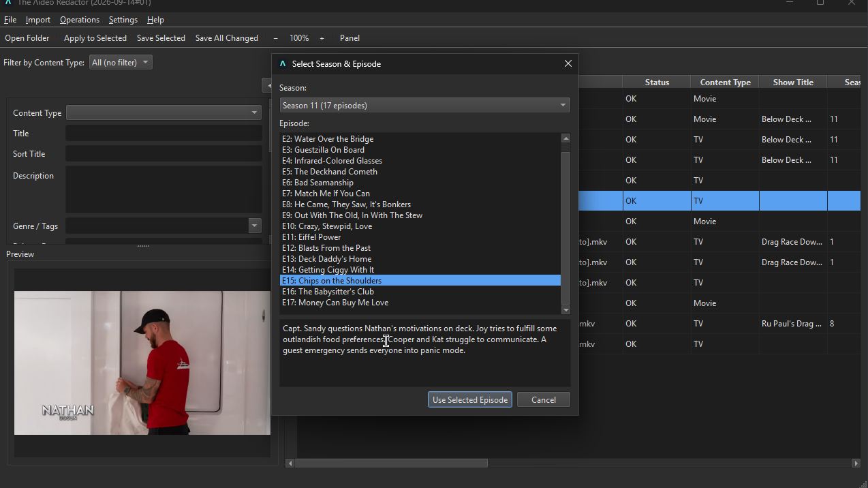Click the zoom in plus button
This screenshot has height=488, width=868.
point(322,38)
